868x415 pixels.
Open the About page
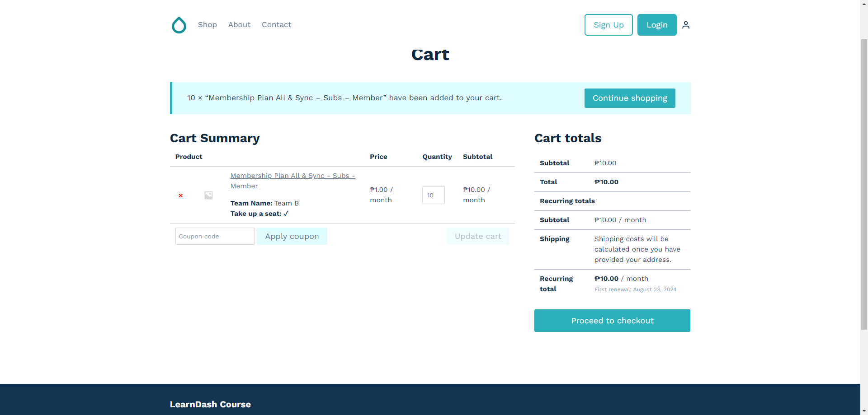pos(239,25)
